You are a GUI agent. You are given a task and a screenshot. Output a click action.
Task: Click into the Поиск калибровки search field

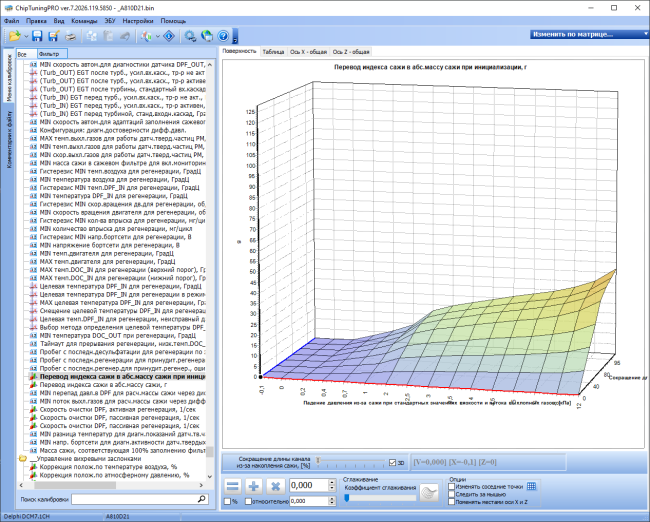tap(134, 499)
